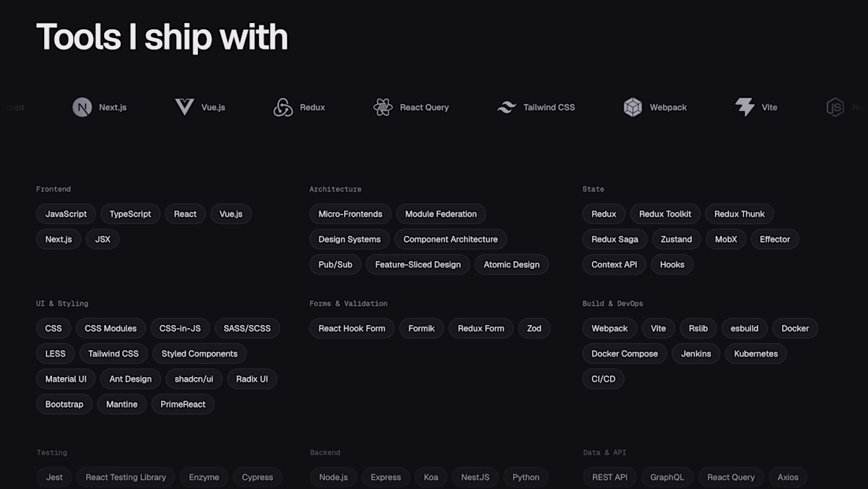Image resolution: width=868 pixels, height=489 pixels.
Task: Select the CSS Modules tag
Action: click(x=110, y=329)
